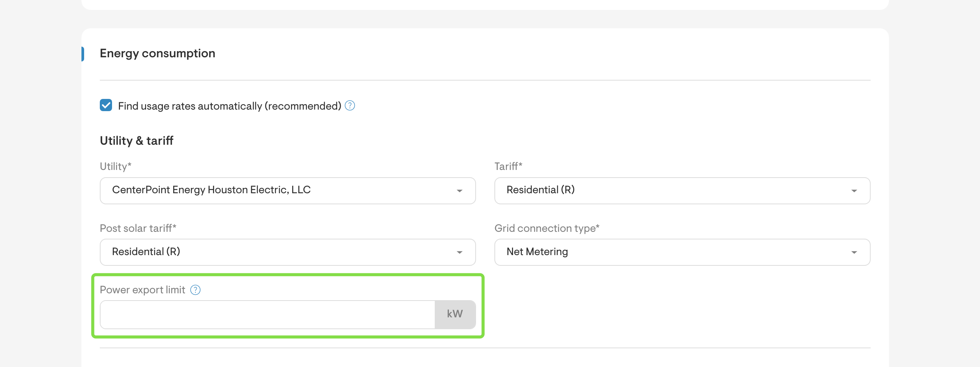
Task: Click the Tariff field's dropdown arrow
Action: pyautogui.click(x=854, y=191)
